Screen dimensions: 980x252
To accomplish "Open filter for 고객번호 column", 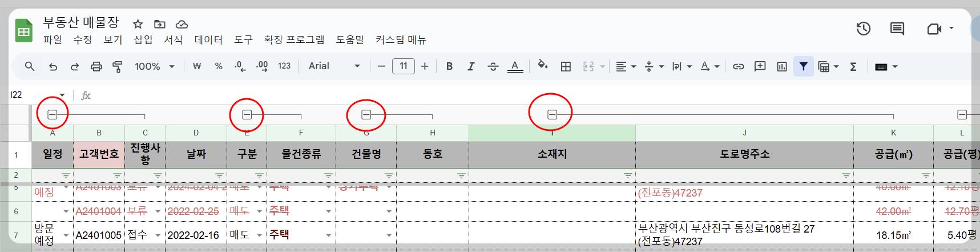I will tap(117, 175).
